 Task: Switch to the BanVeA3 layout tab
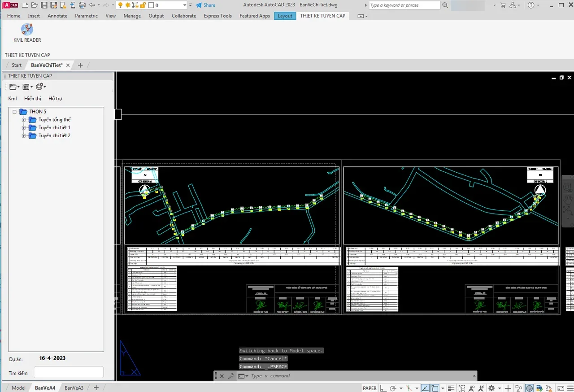pyautogui.click(x=74, y=388)
